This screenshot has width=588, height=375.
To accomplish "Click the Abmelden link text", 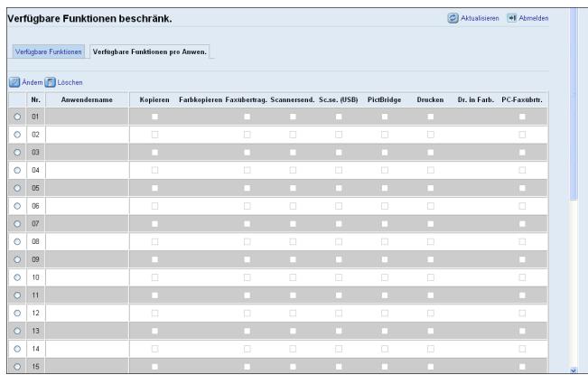I will (534, 18).
